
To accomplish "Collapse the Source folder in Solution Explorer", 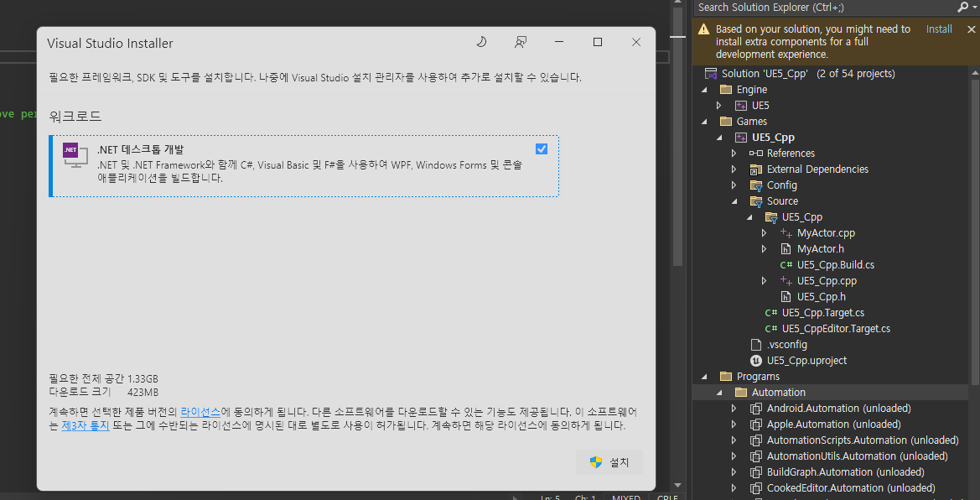I will [734, 201].
